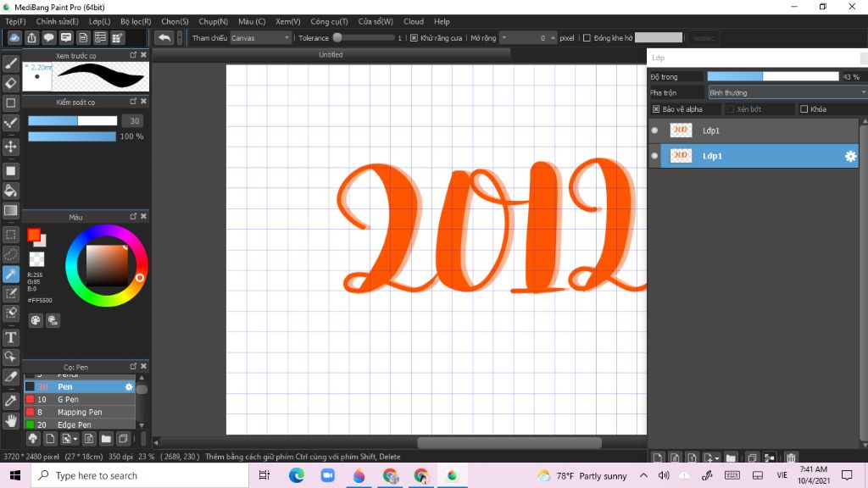The width and height of the screenshot is (868, 488).
Task: Open Microsoft Edge from taskbar
Action: pos(296,475)
